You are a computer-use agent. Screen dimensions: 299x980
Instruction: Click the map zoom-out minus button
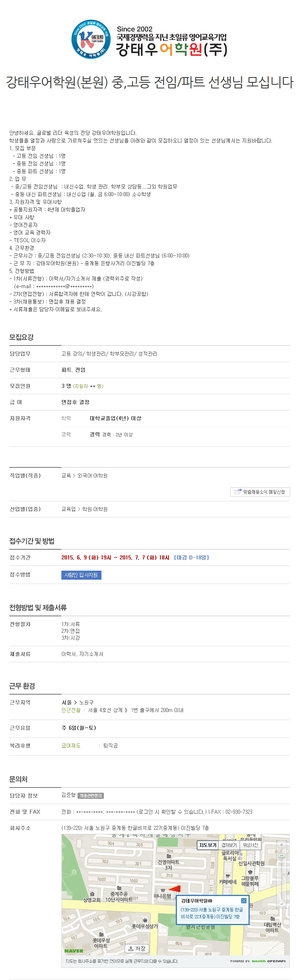[282, 904]
